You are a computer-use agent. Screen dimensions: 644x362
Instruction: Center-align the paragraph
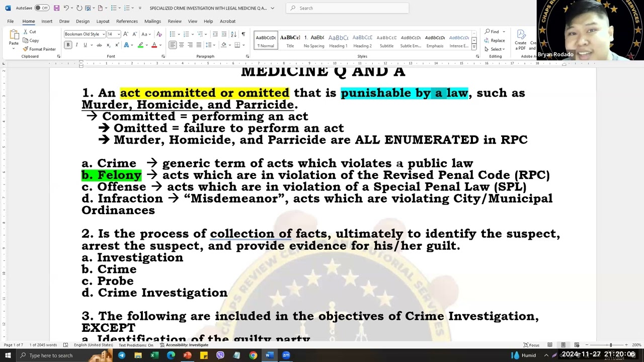[x=181, y=45]
